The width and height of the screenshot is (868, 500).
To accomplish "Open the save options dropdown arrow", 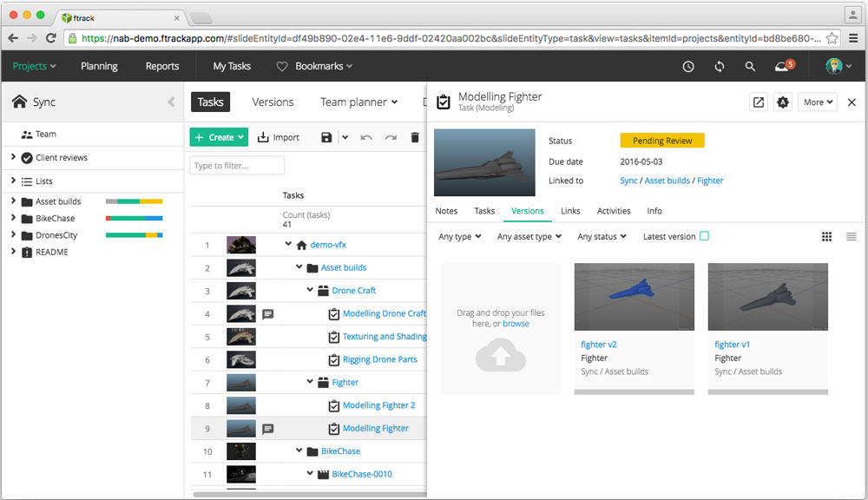I will (345, 137).
